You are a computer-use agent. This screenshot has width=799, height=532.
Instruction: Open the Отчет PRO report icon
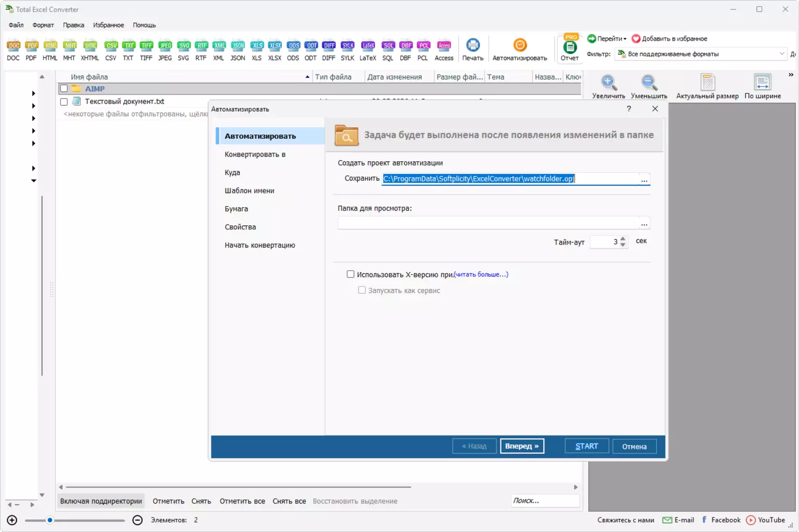tap(570, 48)
